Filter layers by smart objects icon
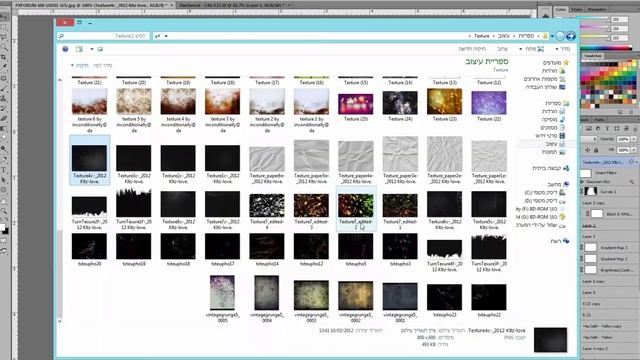This screenshot has height=360, width=640. click(x=626, y=128)
